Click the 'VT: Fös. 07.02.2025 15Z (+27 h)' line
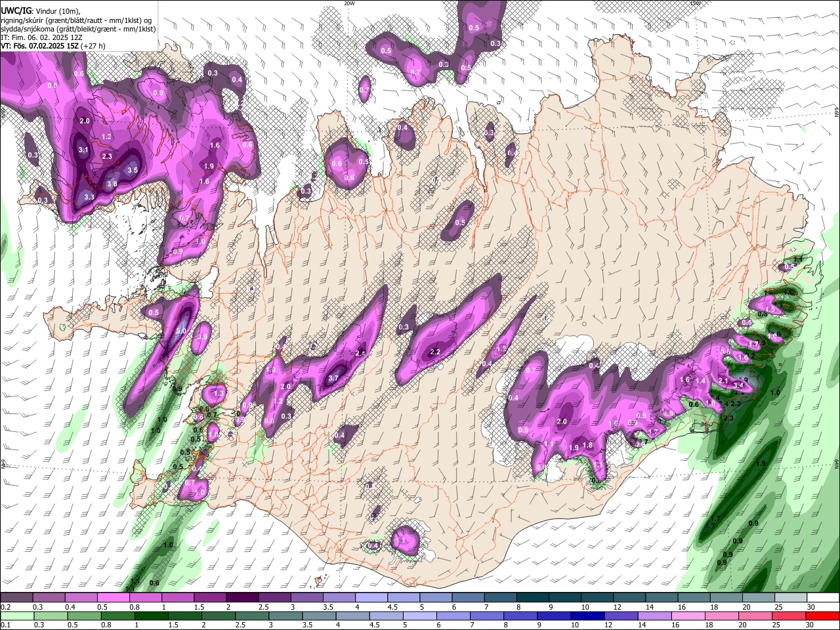Image resolution: width=840 pixels, height=630 pixels. click(54, 46)
